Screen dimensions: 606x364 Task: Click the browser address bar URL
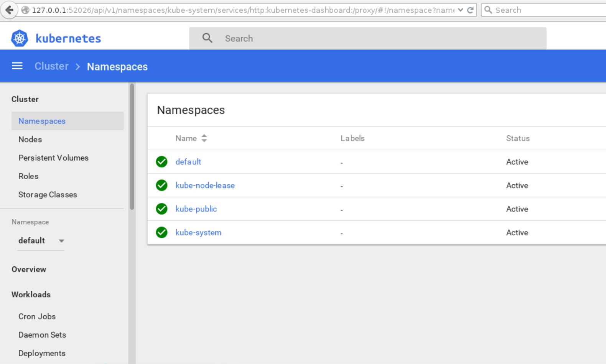tap(243, 10)
